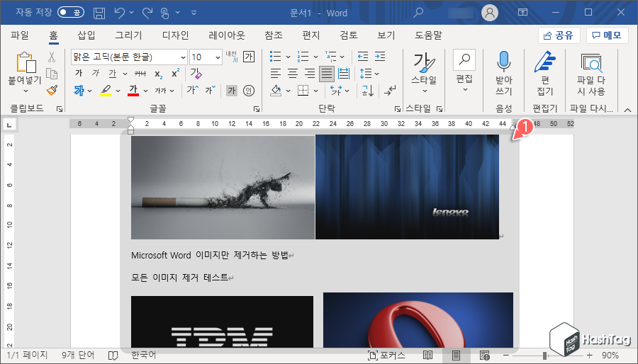Click the 파일 다시 사용 button
Screen dimensions: 638x364
click(x=591, y=74)
